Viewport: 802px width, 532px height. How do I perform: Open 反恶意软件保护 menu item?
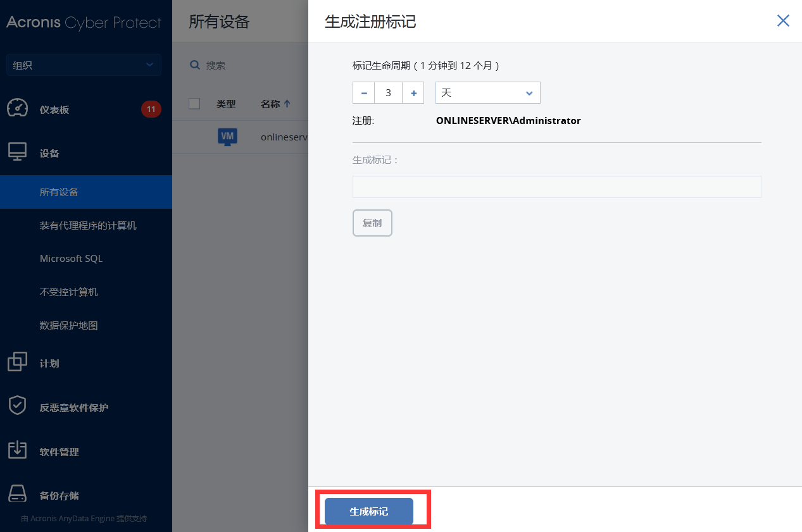(74, 407)
